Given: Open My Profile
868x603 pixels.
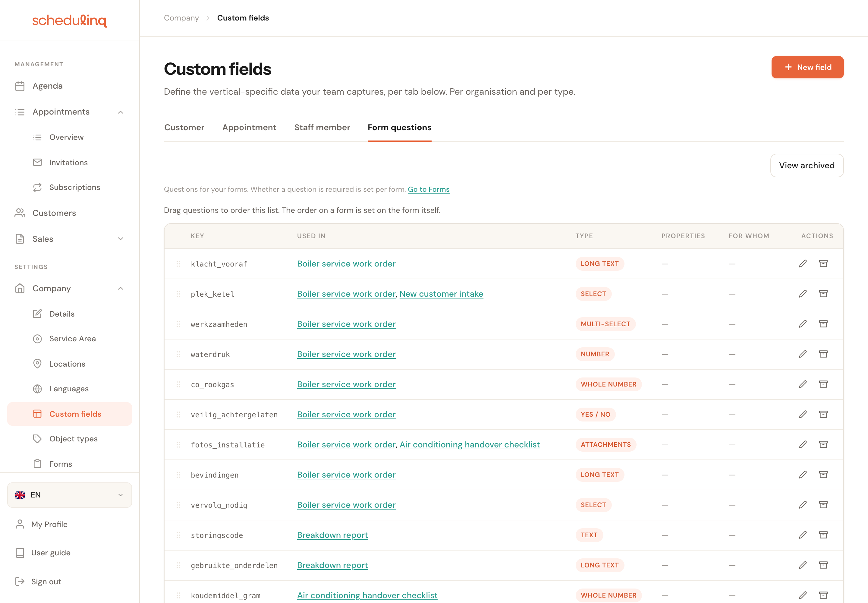Looking at the screenshot, I should pyautogui.click(x=70, y=524).
